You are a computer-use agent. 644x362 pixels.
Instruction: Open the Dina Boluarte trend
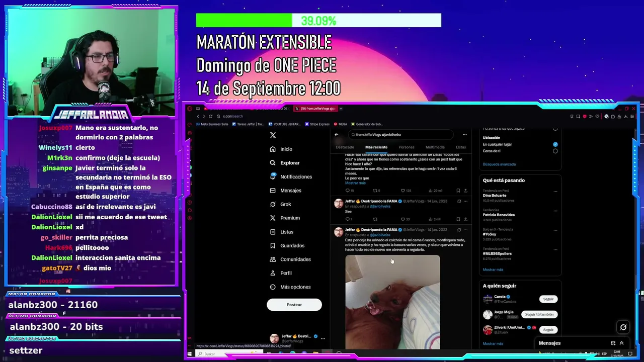(495, 196)
